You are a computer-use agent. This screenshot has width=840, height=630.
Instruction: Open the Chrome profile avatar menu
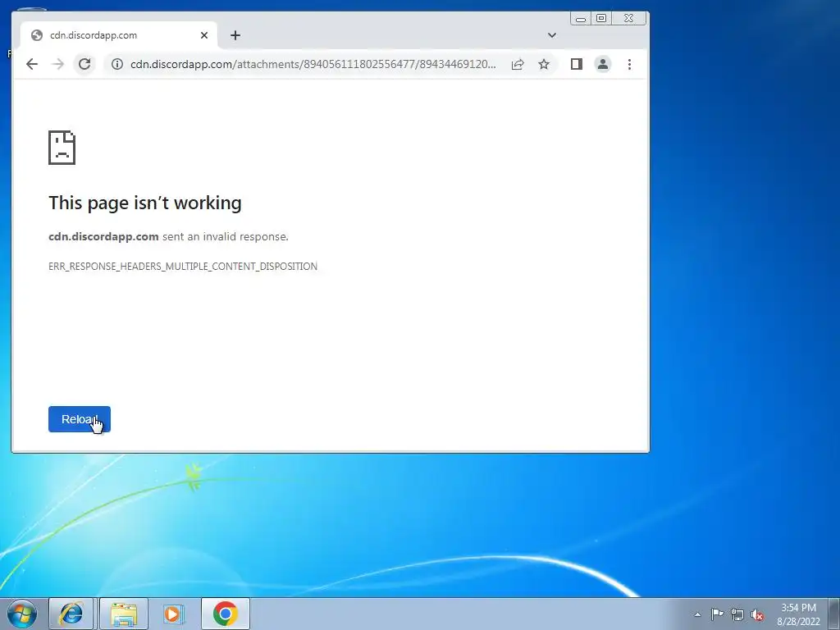point(603,64)
